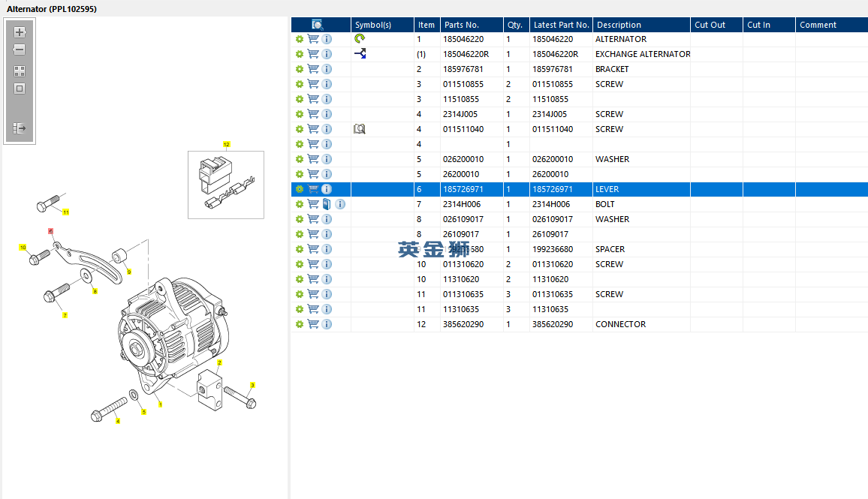
Task: Sort by the Symbol(s) column header
Action: (382, 25)
